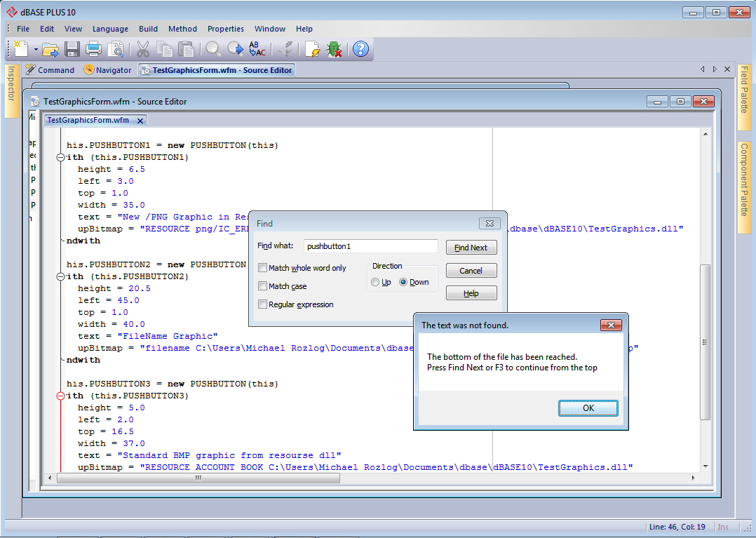This screenshot has height=538, width=756.
Task: Click the editor horizontal scrollbar thumb
Action: [x=198, y=478]
